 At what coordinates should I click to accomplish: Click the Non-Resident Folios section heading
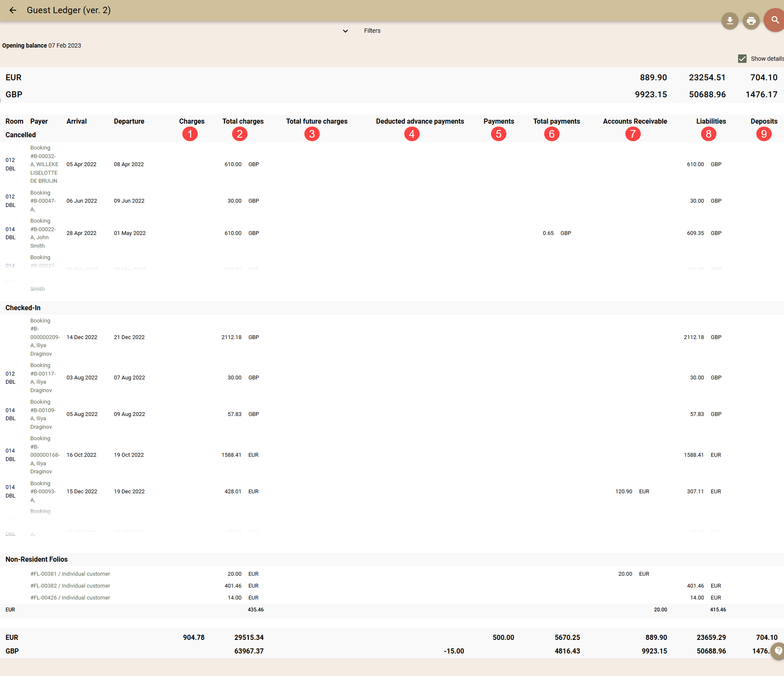37,559
